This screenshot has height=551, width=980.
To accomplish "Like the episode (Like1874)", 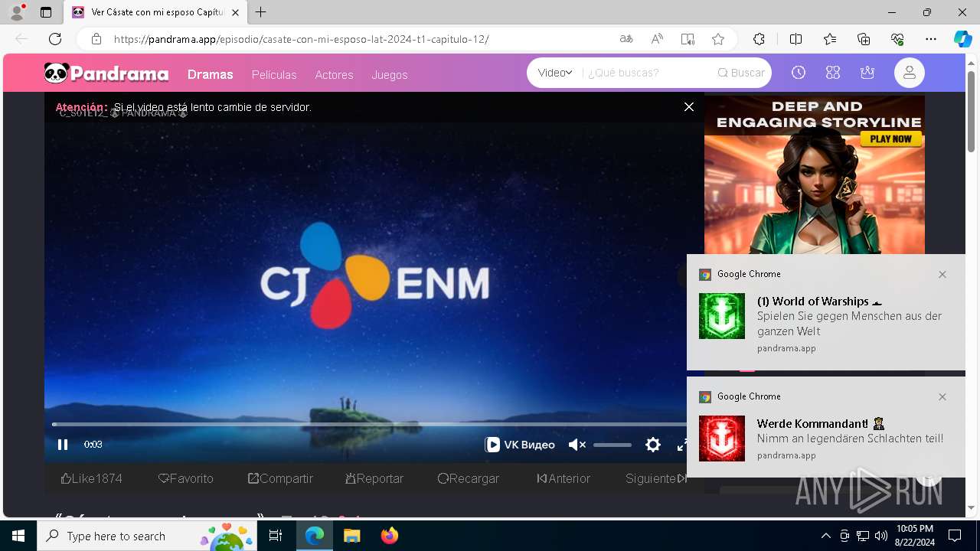I will pos(91,478).
